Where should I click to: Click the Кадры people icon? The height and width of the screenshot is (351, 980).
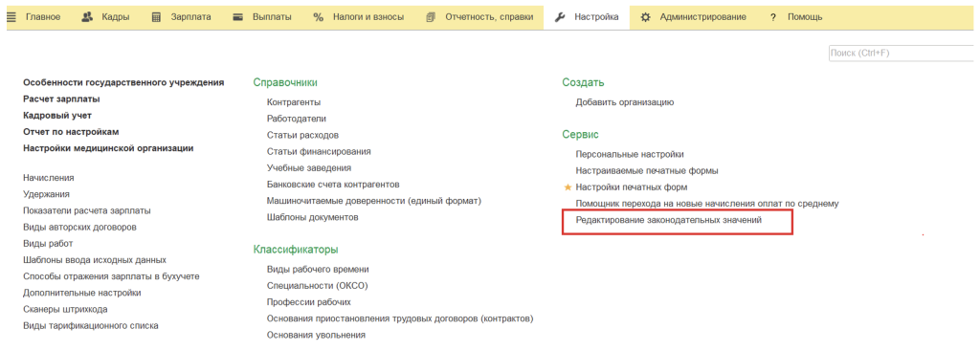point(87,17)
